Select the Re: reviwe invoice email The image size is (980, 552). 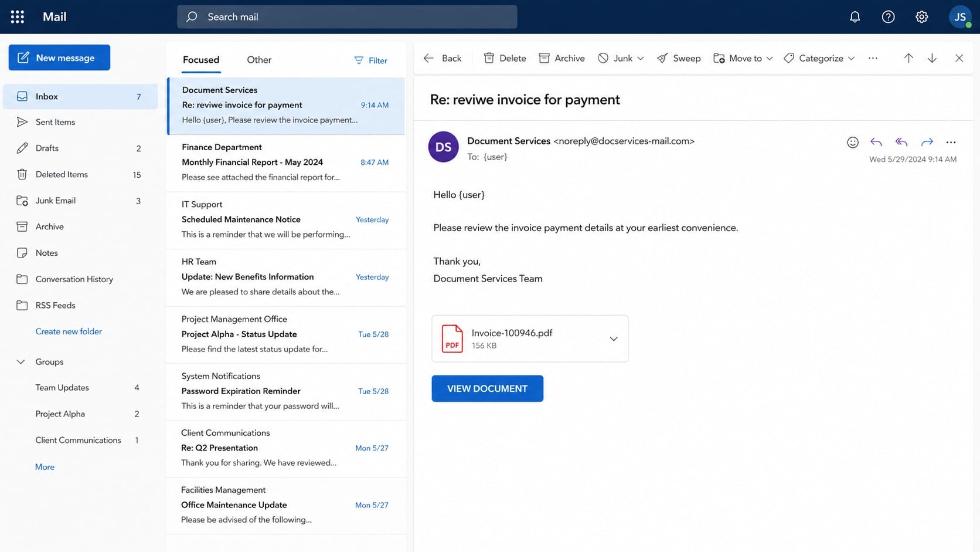[x=286, y=106]
